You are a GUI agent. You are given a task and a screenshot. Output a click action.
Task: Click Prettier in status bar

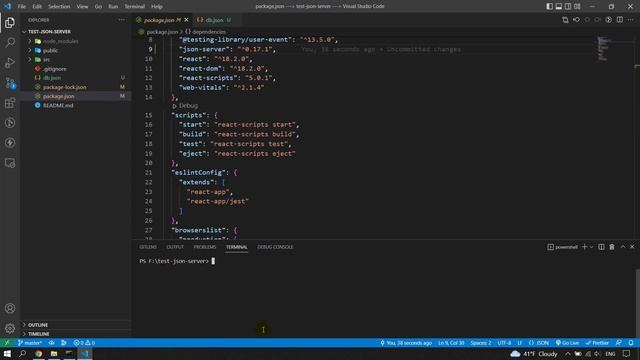597,343
